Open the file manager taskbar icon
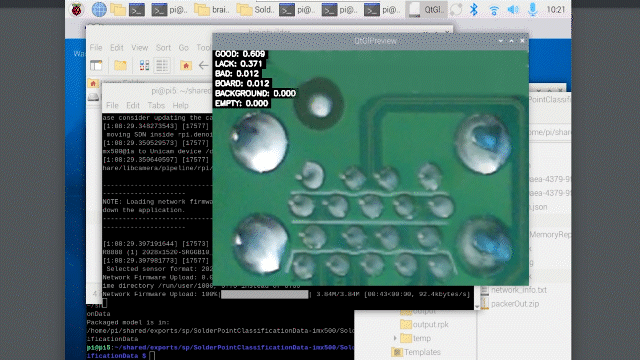Image resolution: width=640 pixels, height=360 pixels. coord(118,9)
